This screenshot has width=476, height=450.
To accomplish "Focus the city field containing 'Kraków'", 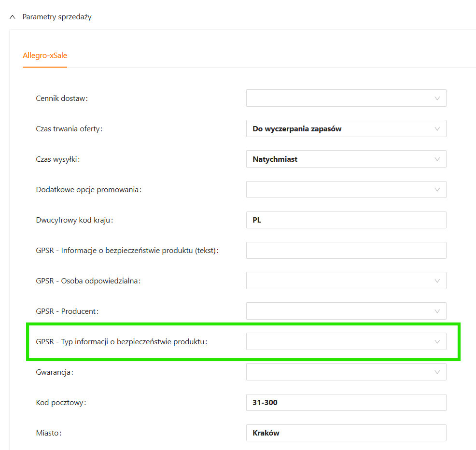I will click(x=346, y=433).
